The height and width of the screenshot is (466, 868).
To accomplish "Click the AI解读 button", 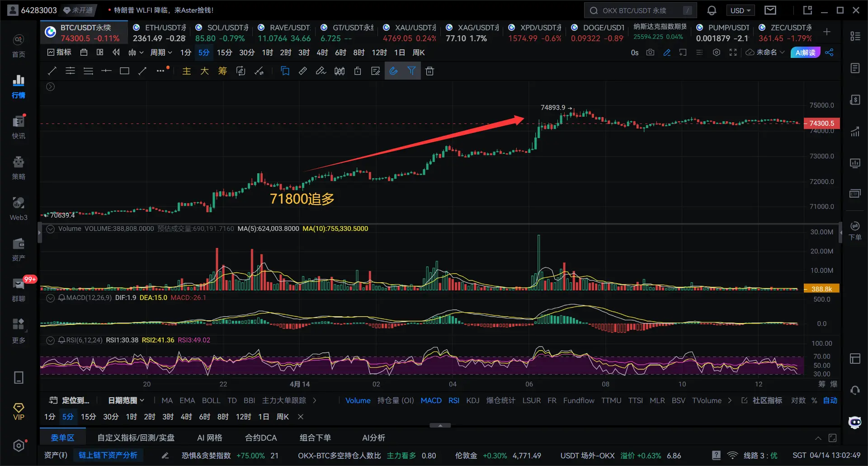I will (x=806, y=52).
